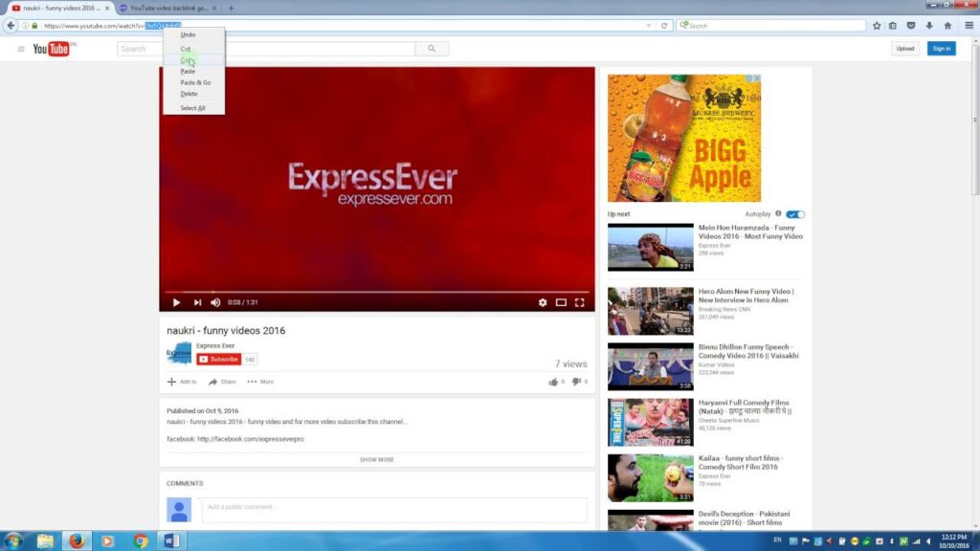Expand description with SHOW MORE

point(377,460)
